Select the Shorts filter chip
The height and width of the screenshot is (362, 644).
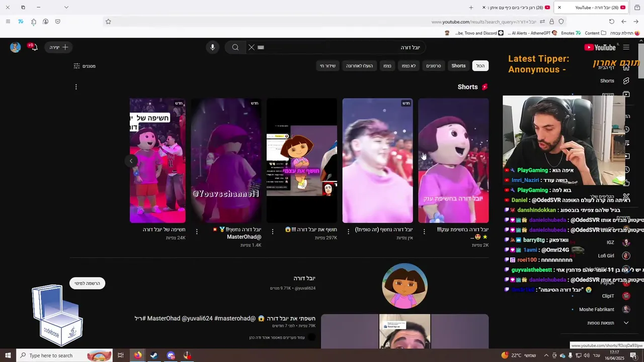458,66
